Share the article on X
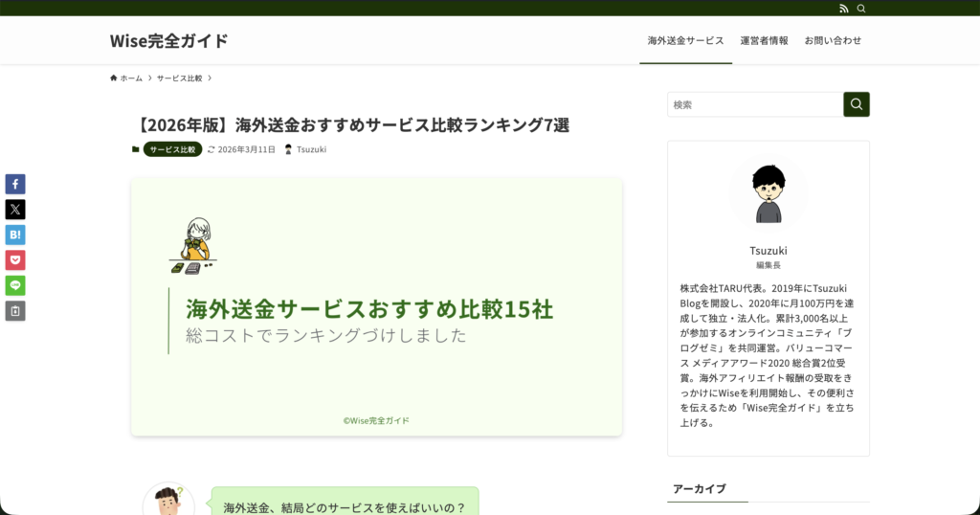The width and height of the screenshot is (980, 515). coord(15,210)
